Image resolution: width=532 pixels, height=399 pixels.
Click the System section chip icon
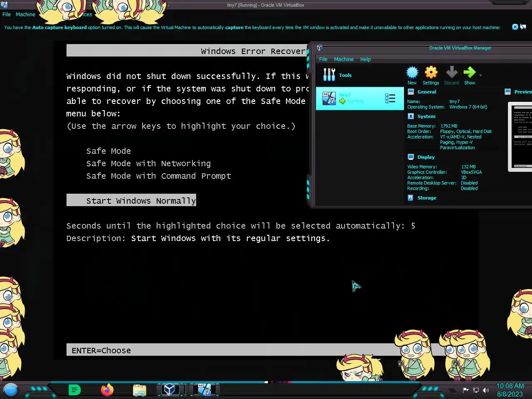click(x=411, y=116)
